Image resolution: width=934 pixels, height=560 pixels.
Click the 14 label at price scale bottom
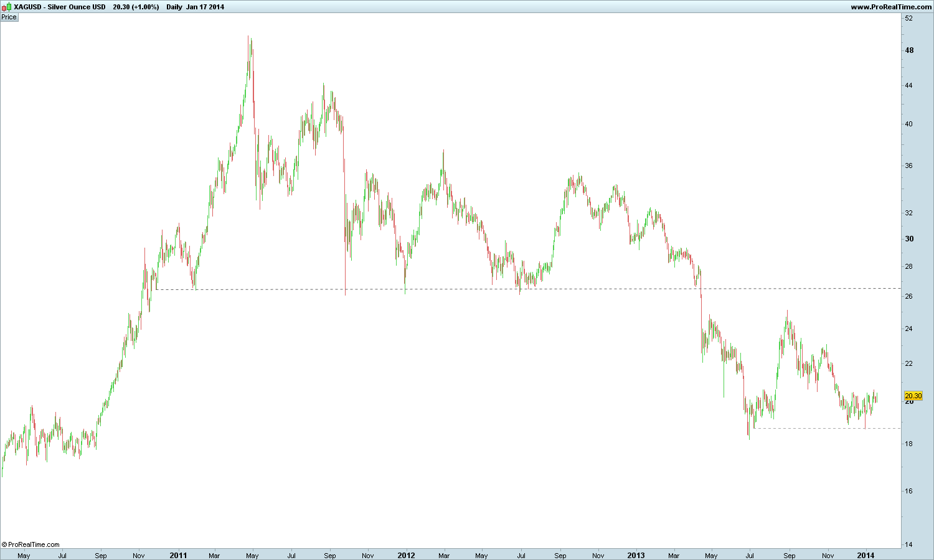[909, 544]
